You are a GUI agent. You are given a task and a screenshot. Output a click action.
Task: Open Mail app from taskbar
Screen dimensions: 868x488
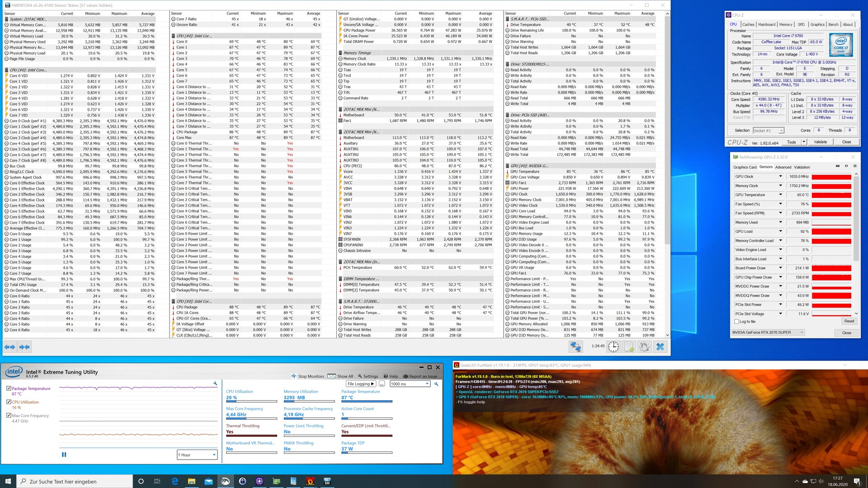click(208, 481)
